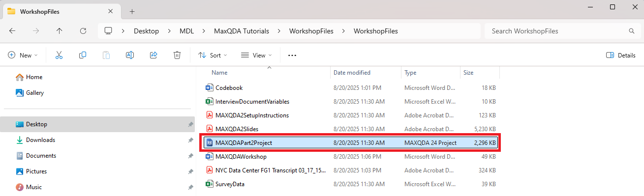Click the MAXQDAPart2Project file icon

209,143
